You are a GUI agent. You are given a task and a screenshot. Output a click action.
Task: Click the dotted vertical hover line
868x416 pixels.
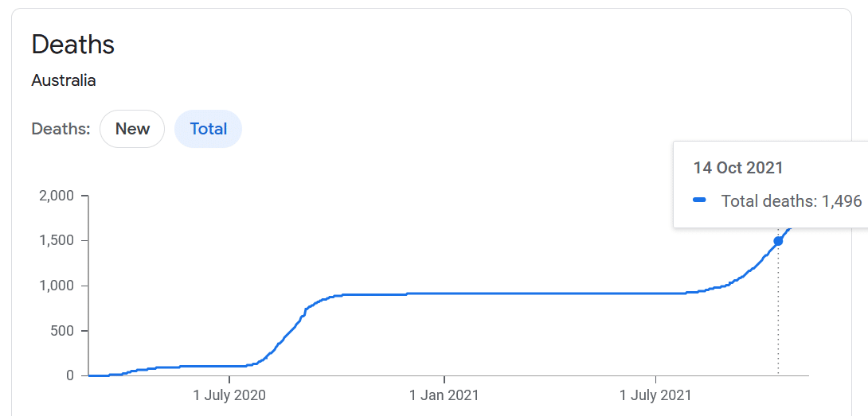[778, 318]
